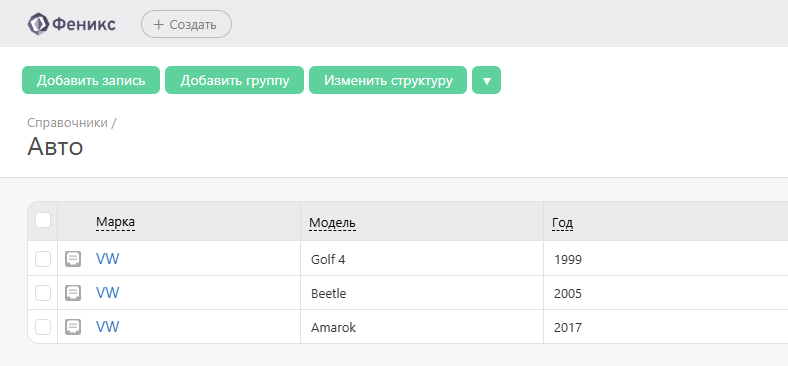The image size is (788, 366).
Task: Select the 1999 year cell
Action: pos(666,259)
